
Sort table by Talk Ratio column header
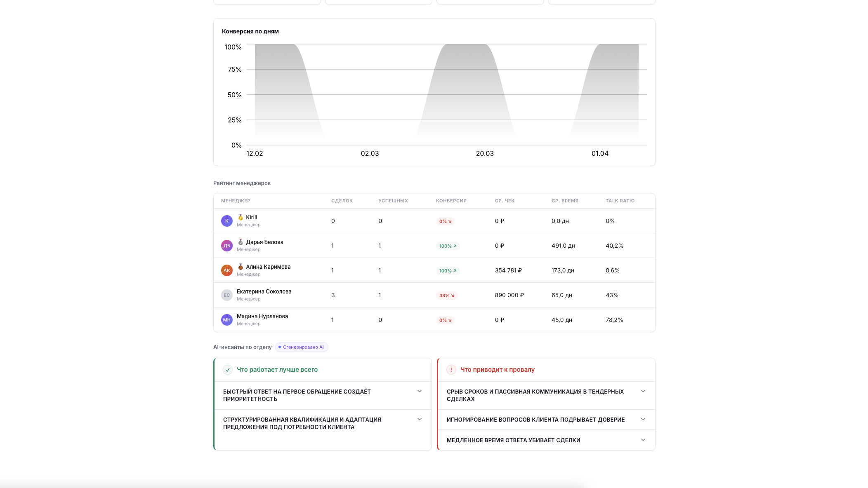[x=620, y=201]
